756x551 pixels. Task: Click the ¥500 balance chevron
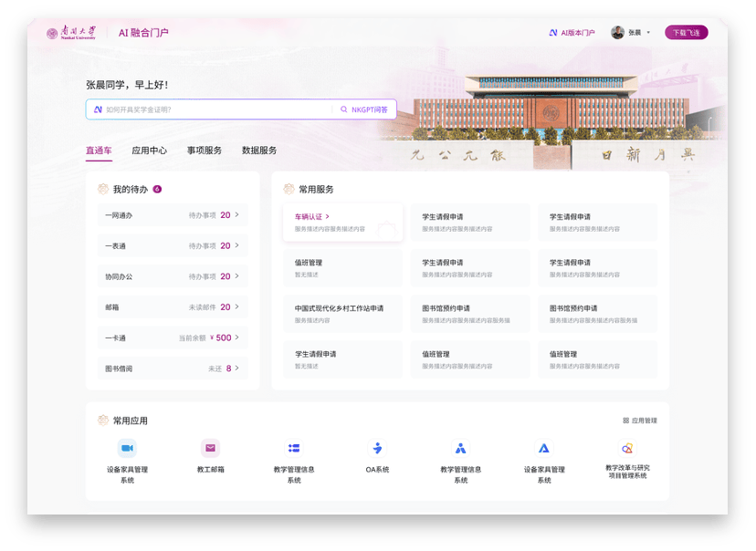pos(236,338)
